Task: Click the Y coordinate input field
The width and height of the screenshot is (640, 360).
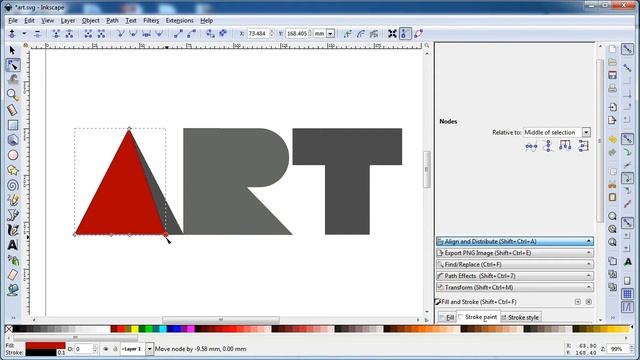Action: 296,33
